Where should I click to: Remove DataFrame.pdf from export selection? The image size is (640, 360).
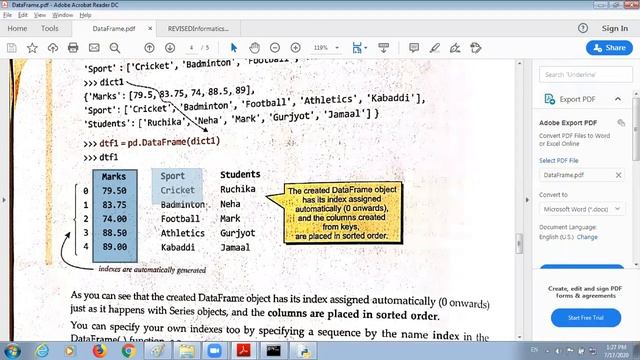pyautogui.click(x=618, y=175)
